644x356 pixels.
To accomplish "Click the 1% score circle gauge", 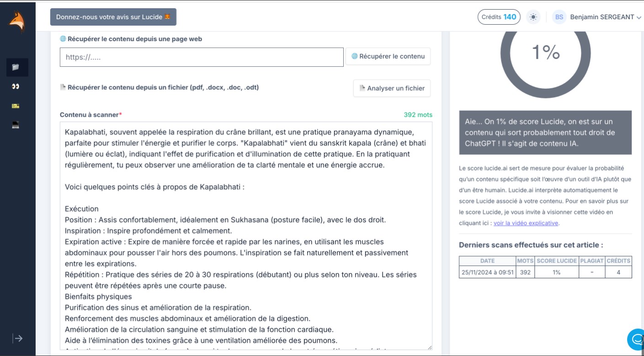I will (545, 53).
